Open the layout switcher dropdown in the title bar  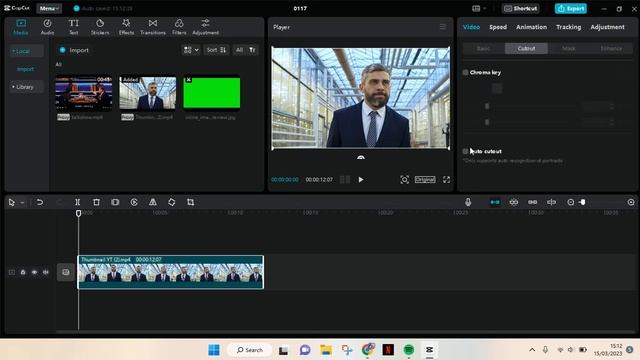point(479,8)
